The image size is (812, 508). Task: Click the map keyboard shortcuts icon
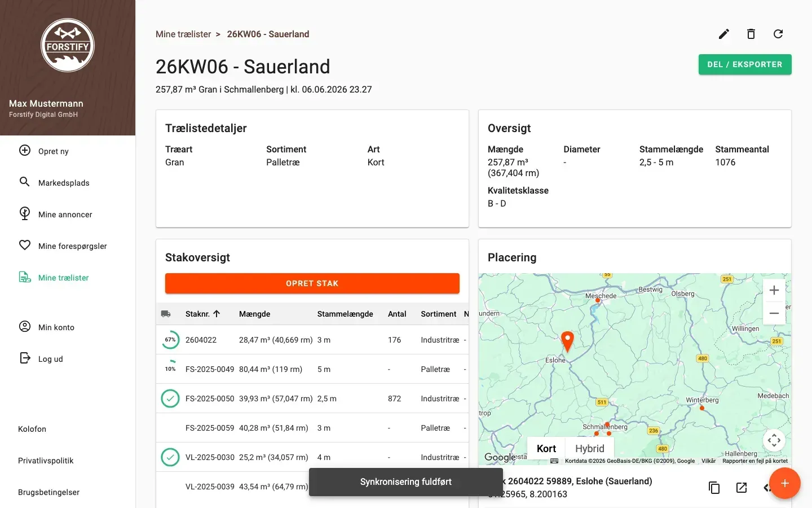point(554,461)
